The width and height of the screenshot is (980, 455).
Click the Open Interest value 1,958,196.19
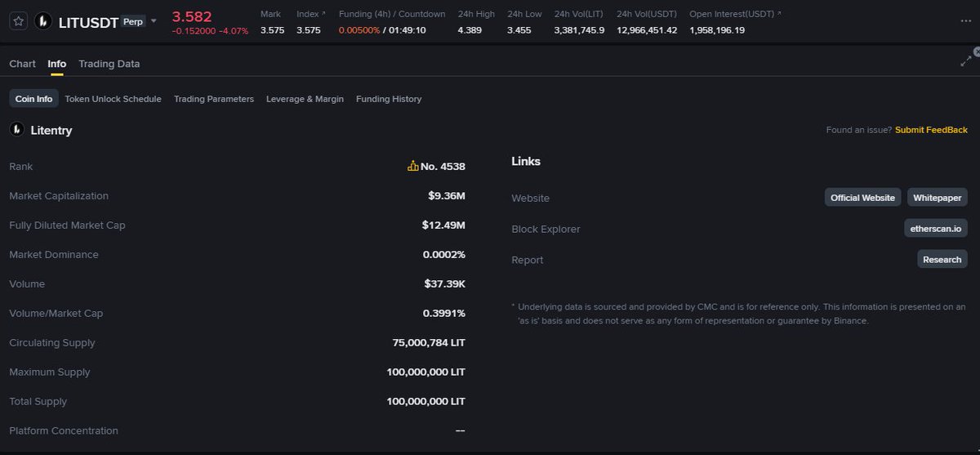click(717, 30)
